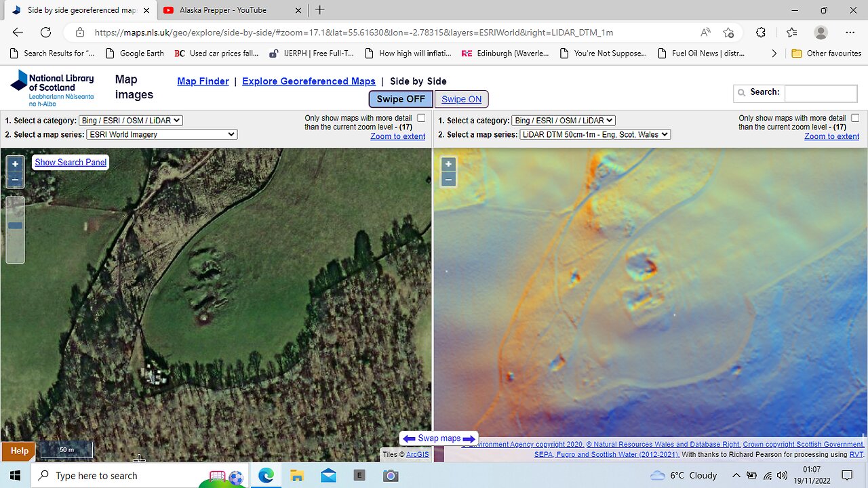Screen dimensions: 868x488
Task: Expand more favourites bar items chevron
Action: pyautogui.click(x=774, y=53)
